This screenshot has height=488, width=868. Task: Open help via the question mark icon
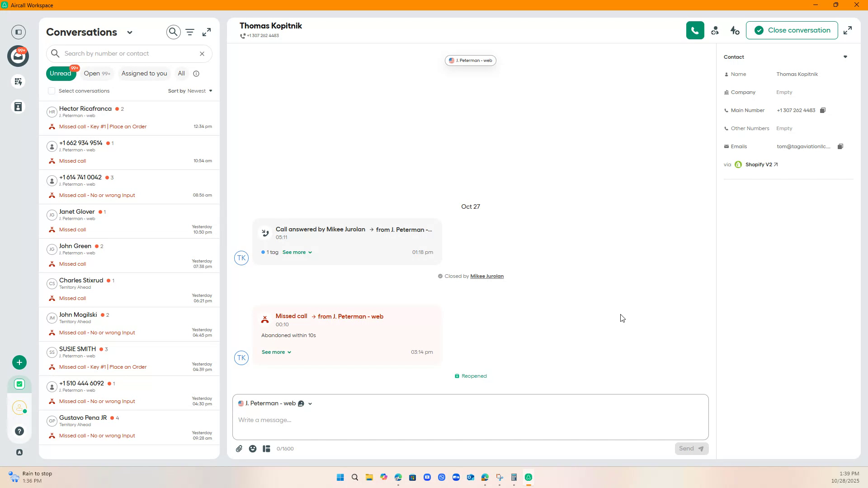[x=19, y=431]
